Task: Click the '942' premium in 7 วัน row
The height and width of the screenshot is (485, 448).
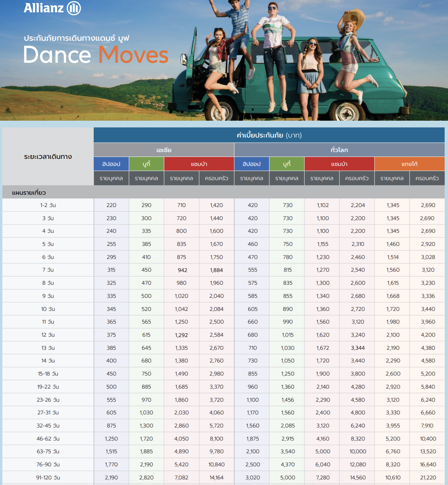Action: coord(183,270)
